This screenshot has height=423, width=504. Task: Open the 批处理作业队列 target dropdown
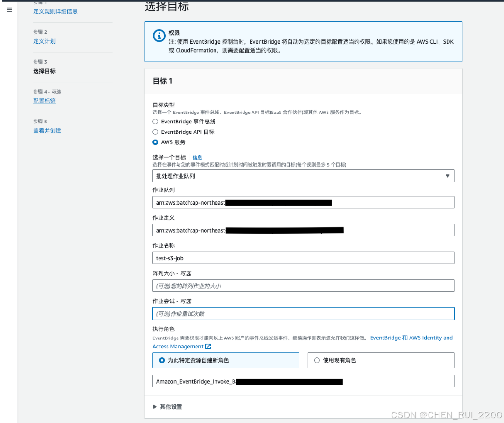pos(303,176)
